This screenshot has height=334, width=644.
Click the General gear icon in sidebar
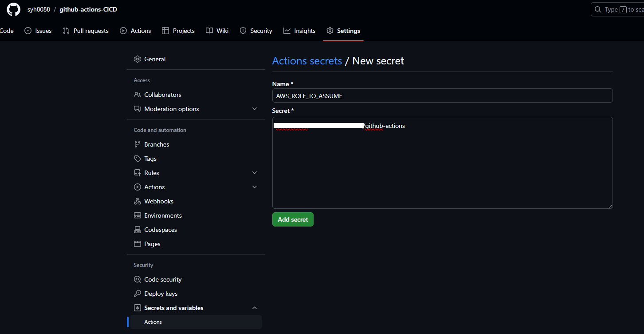tap(137, 59)
